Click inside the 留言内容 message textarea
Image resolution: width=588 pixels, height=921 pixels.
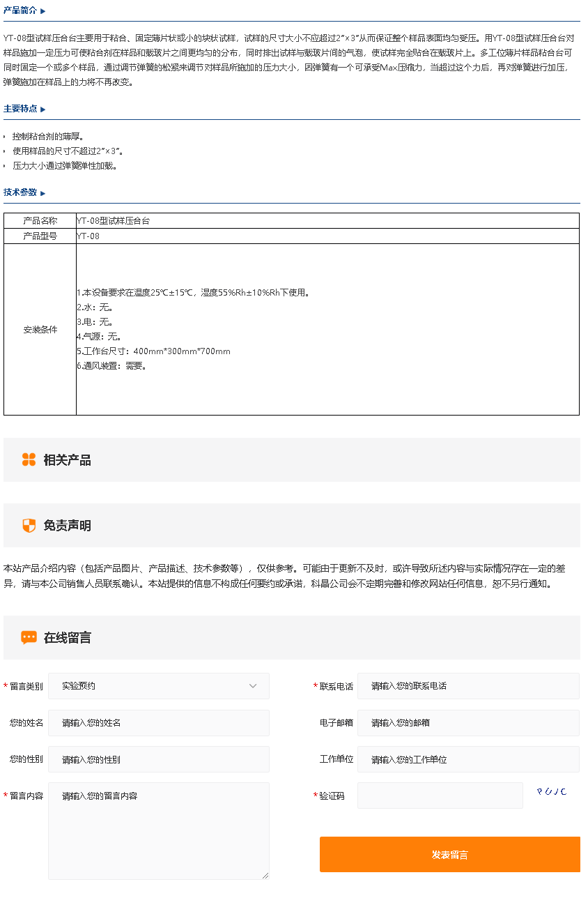158,830
